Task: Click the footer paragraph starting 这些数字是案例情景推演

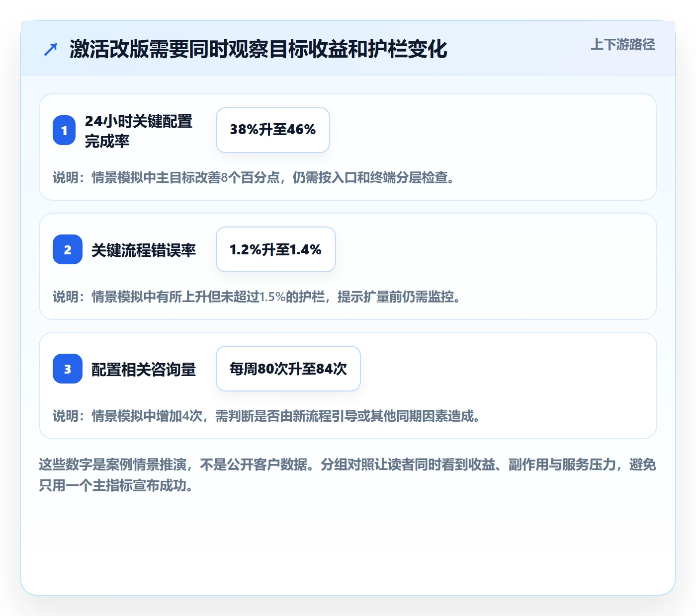Action: click(x=348, y=475)
